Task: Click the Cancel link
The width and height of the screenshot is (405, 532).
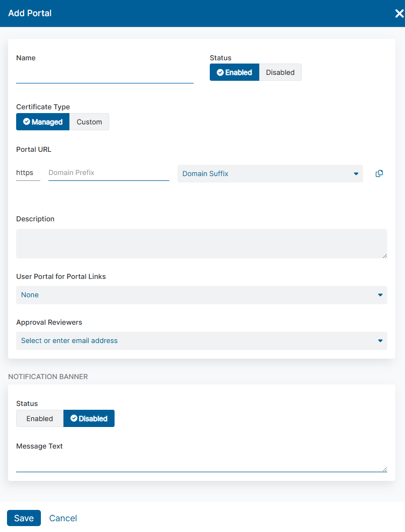Action: pyautogui.click(x=63, y=518)
